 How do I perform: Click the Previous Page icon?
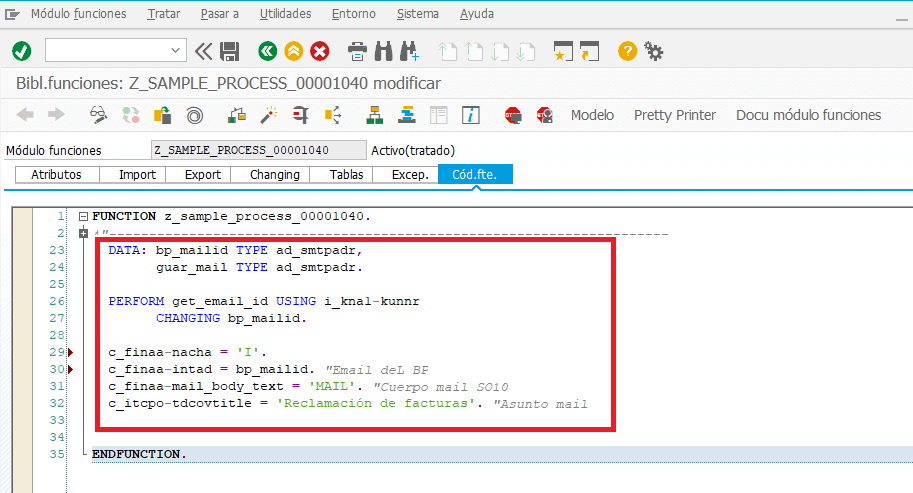pos(474,52)
